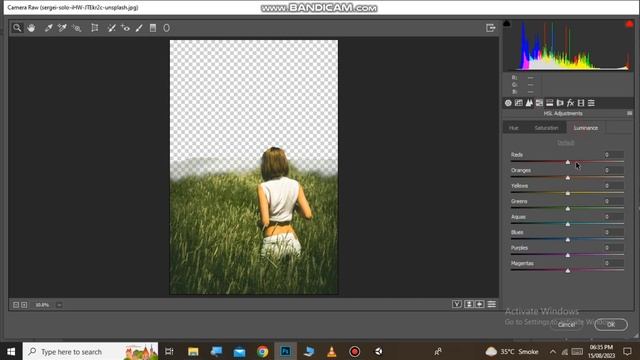Zoom out with the minus button
Image resolution: width=640 pixels, height=360 pixels.
click(x=16, y=305)
